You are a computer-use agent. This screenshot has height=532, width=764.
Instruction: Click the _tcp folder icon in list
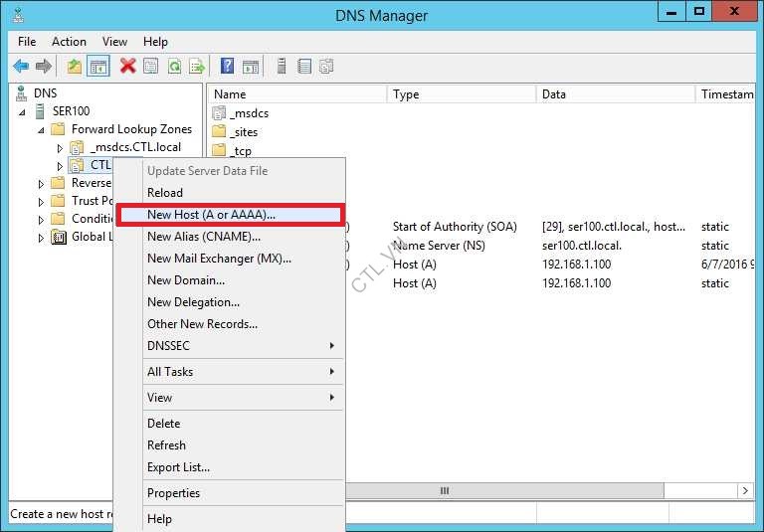click(219, 150)
